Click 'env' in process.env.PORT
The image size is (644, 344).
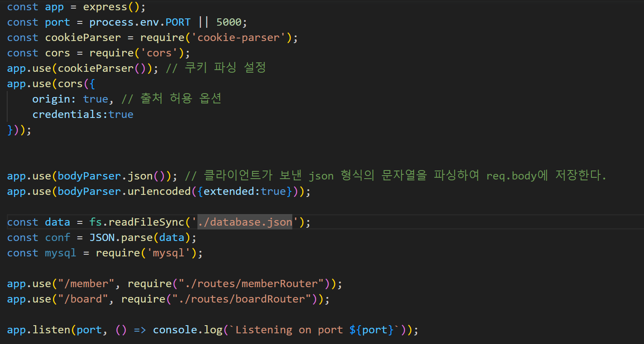pyautogui.click(x=150, y=22)
